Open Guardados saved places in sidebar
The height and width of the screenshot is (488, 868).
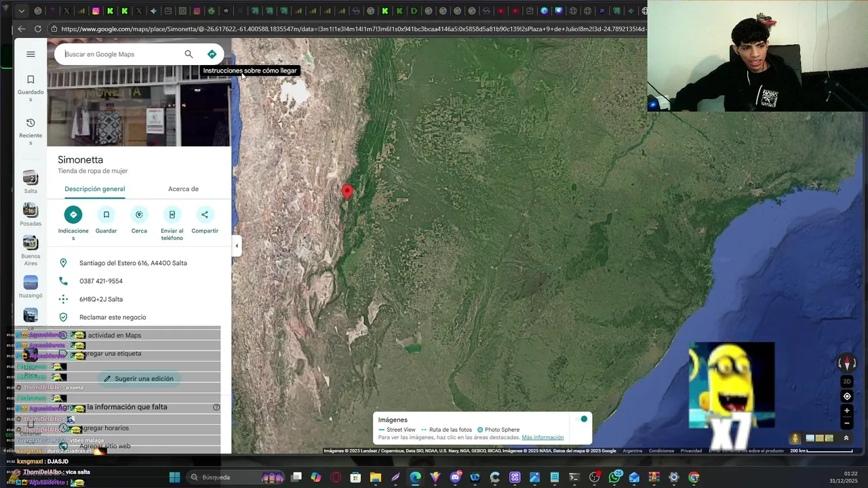[31, 88]
